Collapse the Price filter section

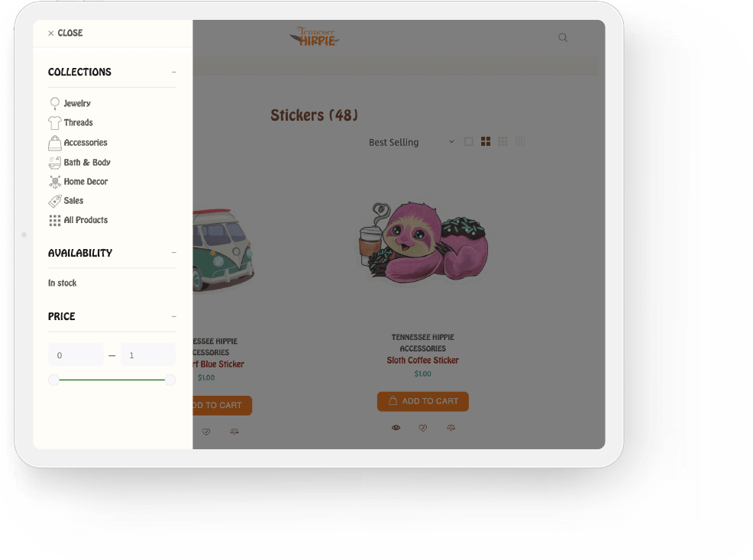[x=174, y=316]
